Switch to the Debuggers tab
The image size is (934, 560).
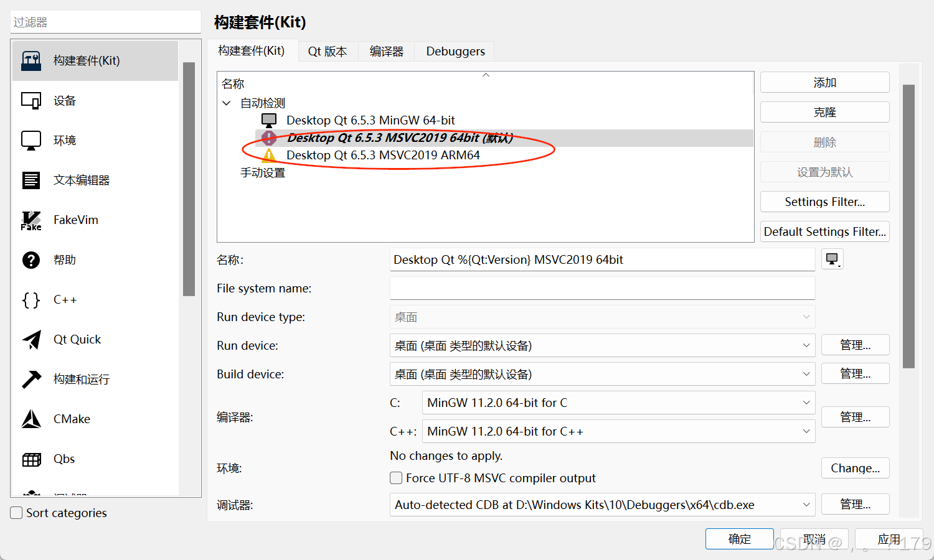[455, 51]
